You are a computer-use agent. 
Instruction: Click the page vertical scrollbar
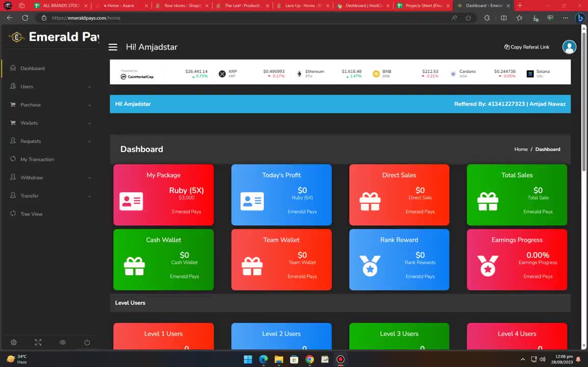pyautogui.click(x=583, y=101)
